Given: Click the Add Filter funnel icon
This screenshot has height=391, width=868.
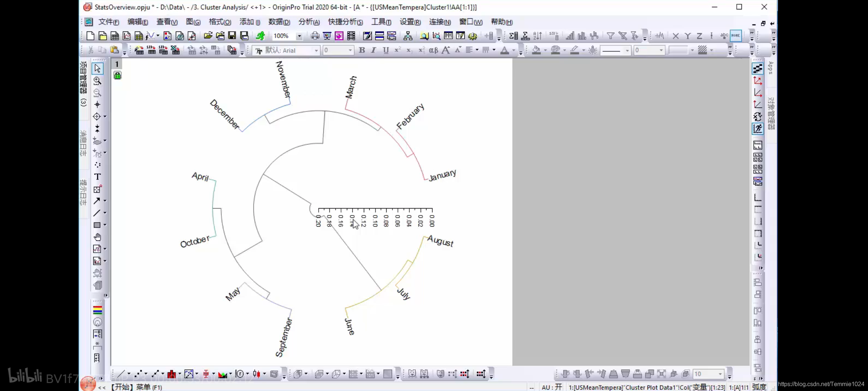Looking at the screenshot, I should [610, 36].
